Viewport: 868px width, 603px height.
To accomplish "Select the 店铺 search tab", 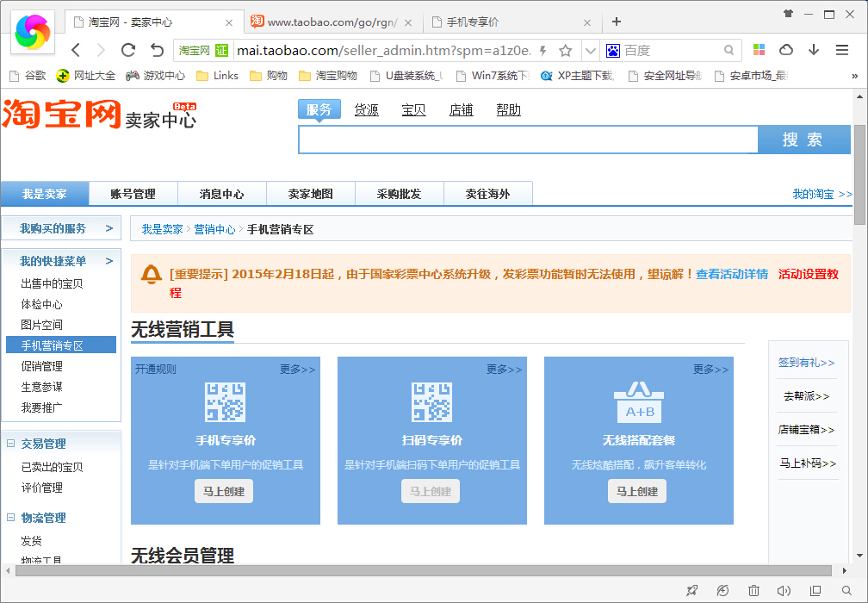I will point(462,109).
